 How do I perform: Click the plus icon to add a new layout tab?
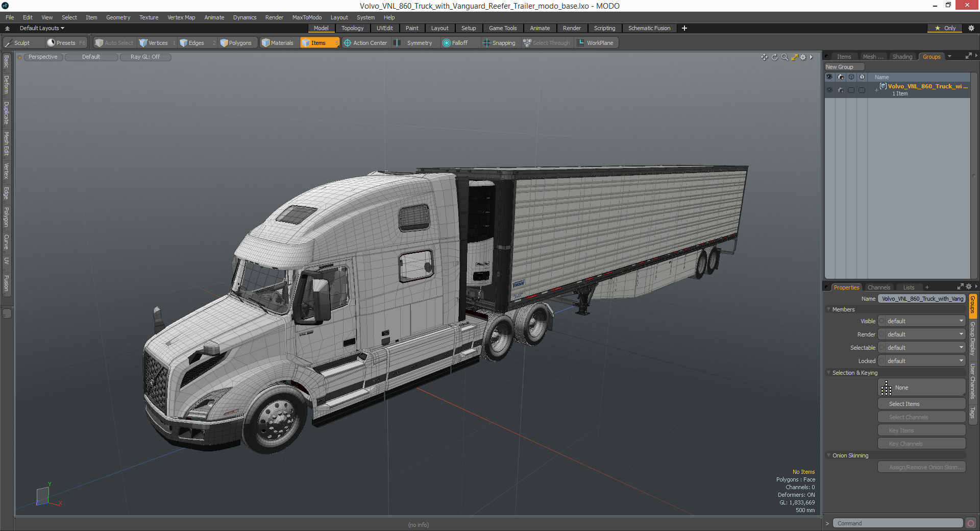[x=684, y=28]
